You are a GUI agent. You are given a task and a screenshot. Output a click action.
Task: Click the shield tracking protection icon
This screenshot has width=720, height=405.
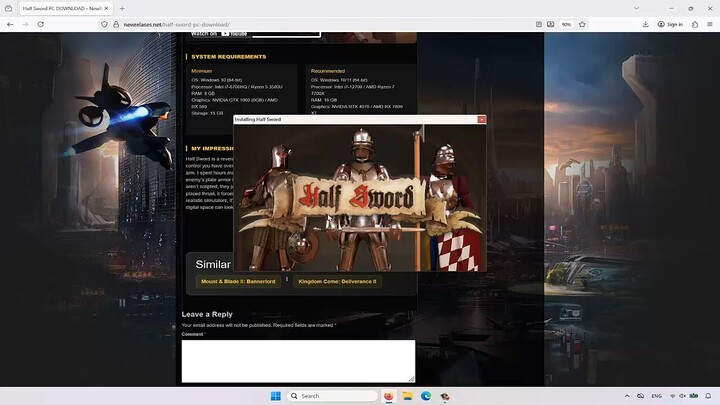(104, 24)
